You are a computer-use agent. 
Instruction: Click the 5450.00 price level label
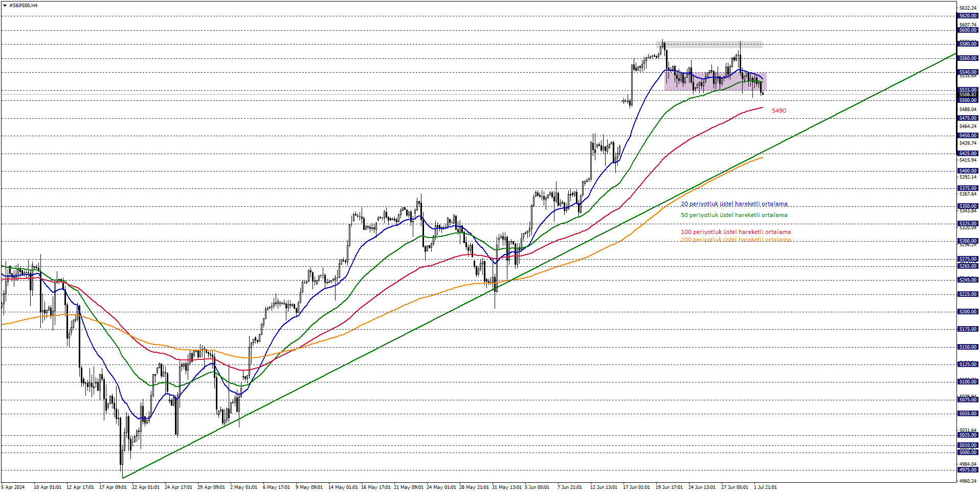pyautogui.click(x=968, y=136)
